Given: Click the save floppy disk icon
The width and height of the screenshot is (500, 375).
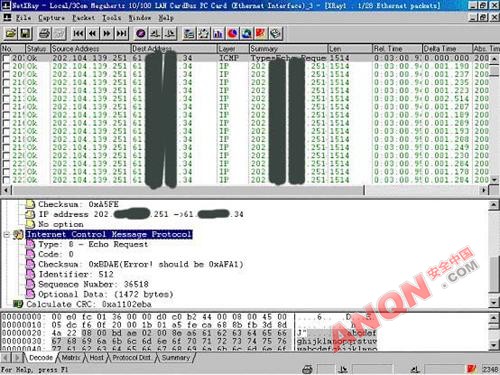Looking at the screenshot, I should pyautogui.click(x=25, y=33).
